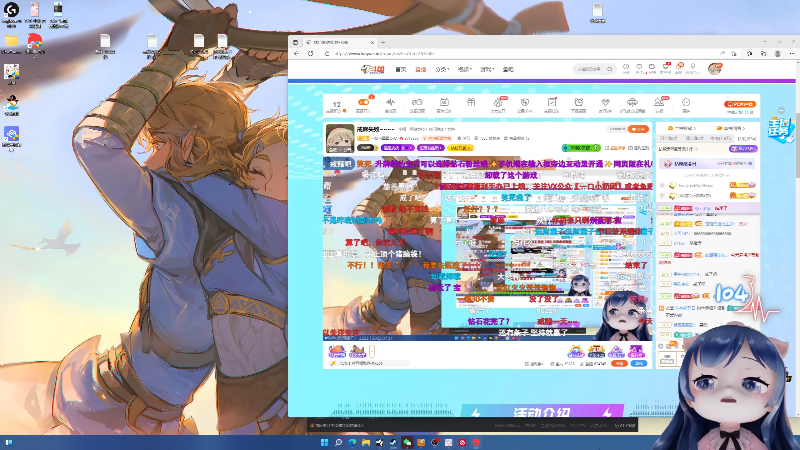This screenshot has height=450, width=800.
Task: Open the yellow folder on the desktop
Action: (11, 43)
